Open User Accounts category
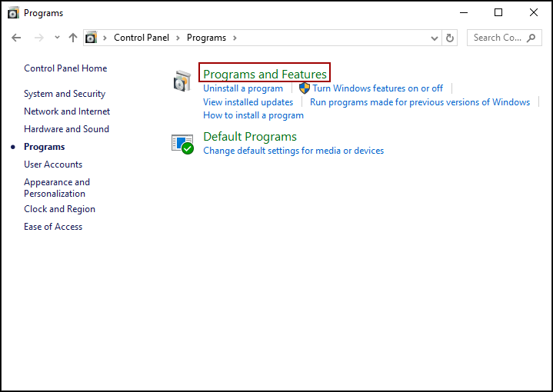The width and height of the screenshot is (553, 392). (x=53, y=164)
